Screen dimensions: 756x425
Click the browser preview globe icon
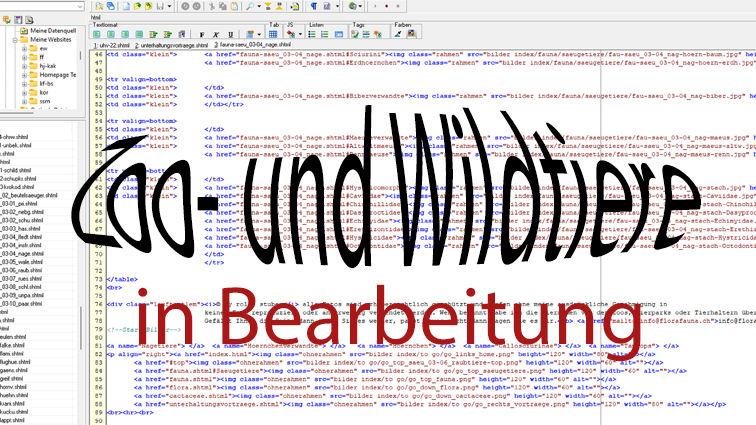click(x=352, y=6)
